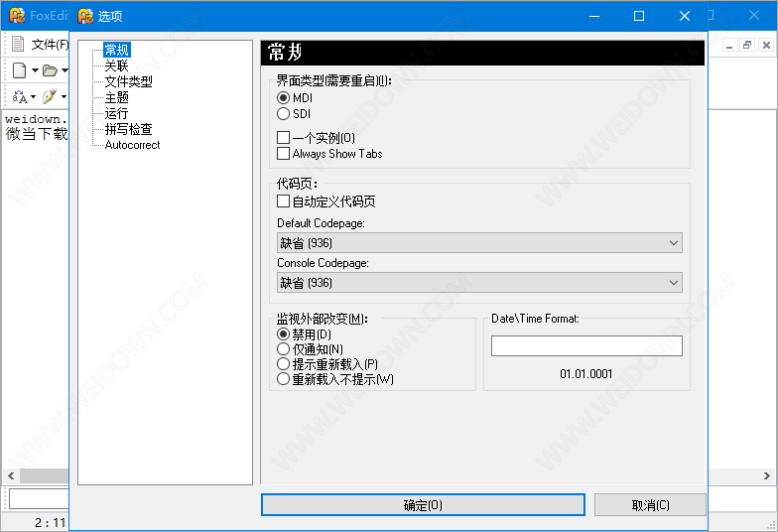Select 主题 in the options tree
The width and height of the screenshot is (778, 532).
point(117,97)
